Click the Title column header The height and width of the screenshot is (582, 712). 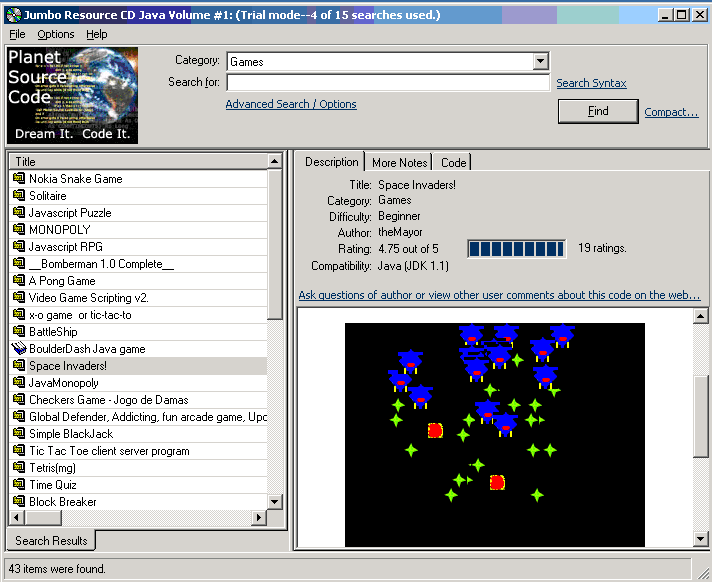[x=138, y=161]
